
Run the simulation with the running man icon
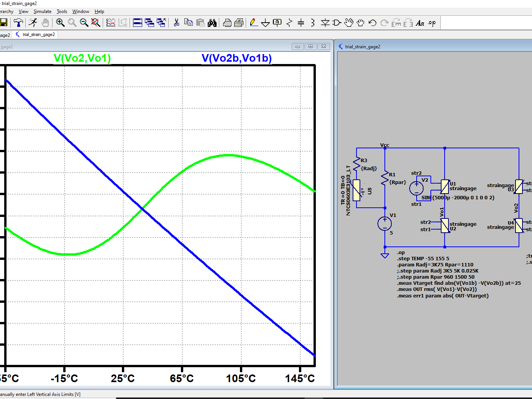tap(33, 23)
